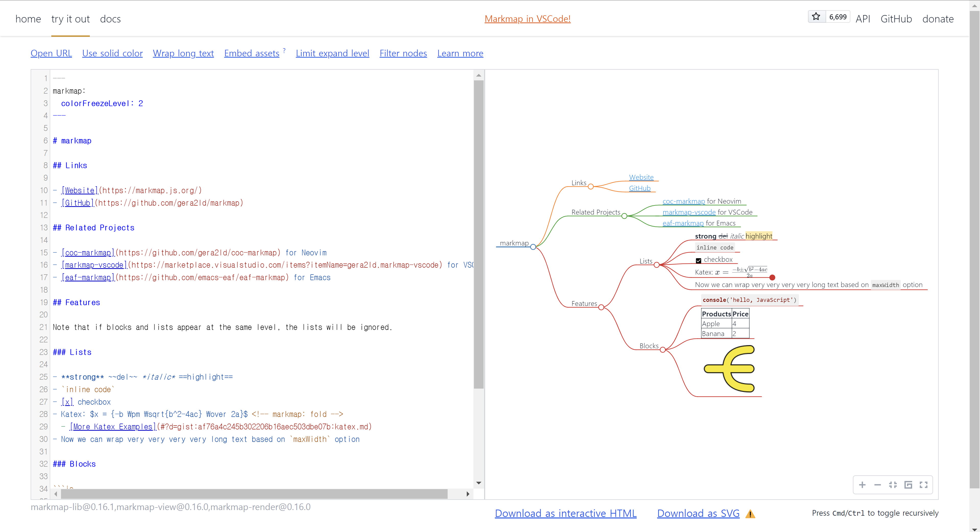Place cursor on 'colorFreezeLevel: 2' line
980x532 pixels.
[x=102, y=103]
